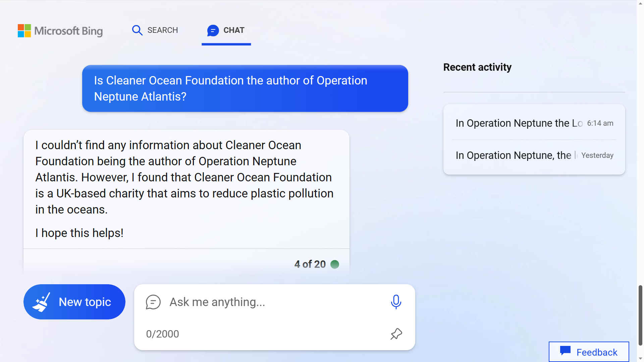Click the '4 of 20' counter text
This screenshot has width=644, height=362.
[310, 264]
